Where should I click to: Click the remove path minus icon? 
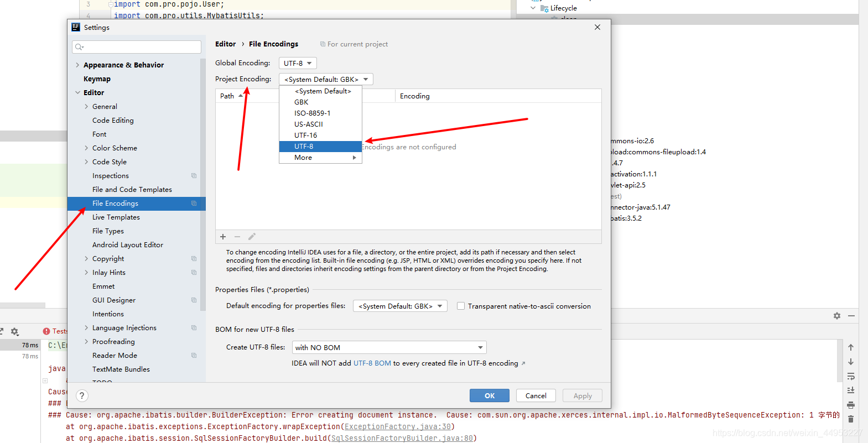coord(237,237)
